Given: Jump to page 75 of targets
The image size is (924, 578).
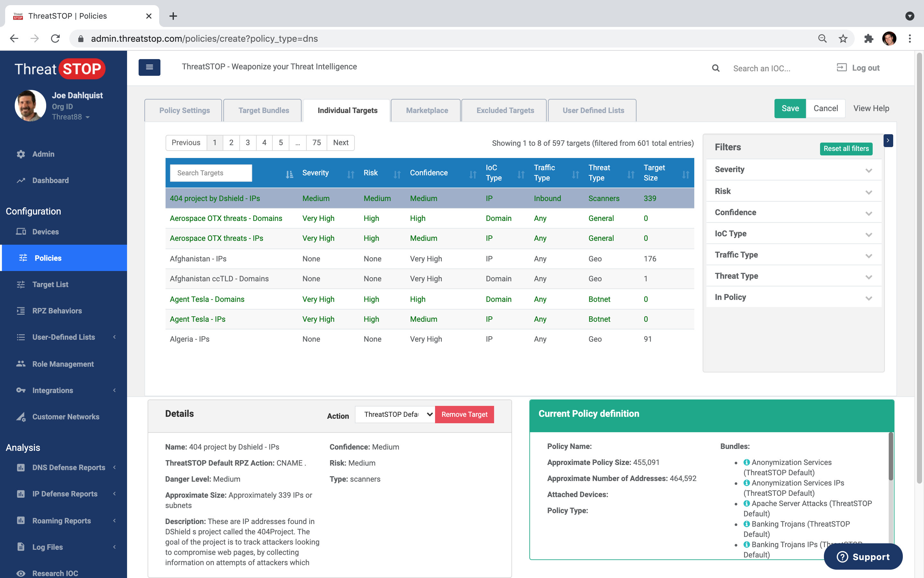Looking at the screenshot, I should [x=317, y=143].
